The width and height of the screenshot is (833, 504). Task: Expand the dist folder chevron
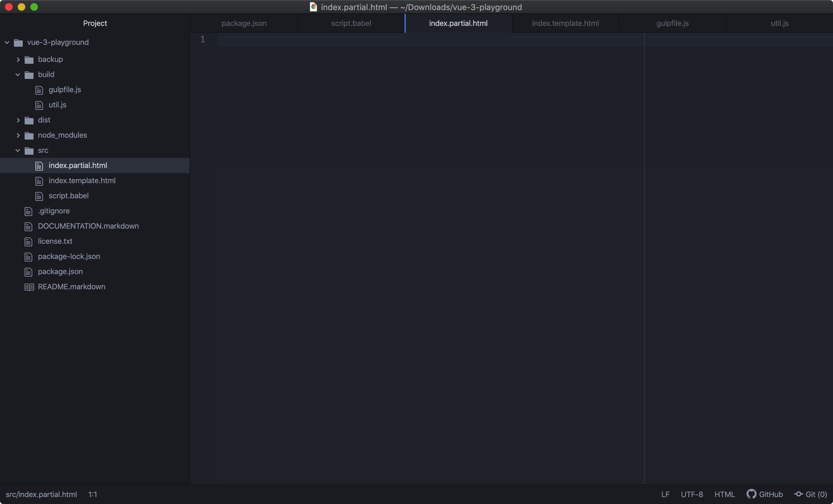click(18, 120)
